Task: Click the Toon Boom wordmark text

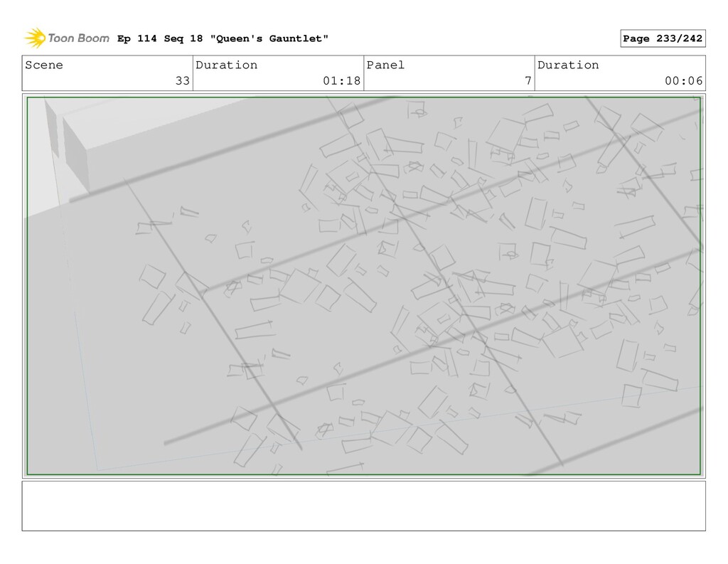Action: pos(78,38)
